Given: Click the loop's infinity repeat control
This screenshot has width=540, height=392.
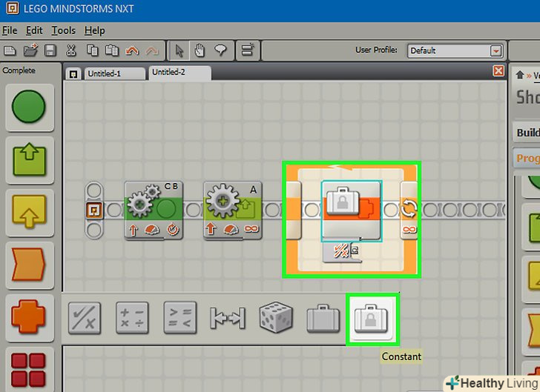Looking at the screenshot, I should click(409, 229).
